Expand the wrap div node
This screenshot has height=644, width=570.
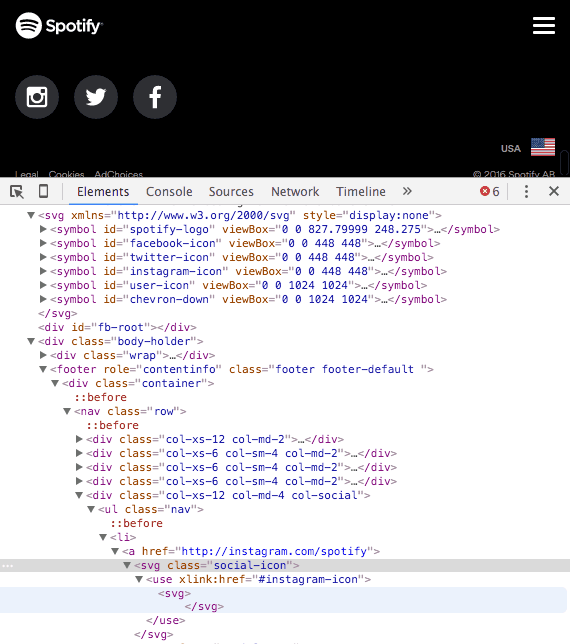[43, 355]
